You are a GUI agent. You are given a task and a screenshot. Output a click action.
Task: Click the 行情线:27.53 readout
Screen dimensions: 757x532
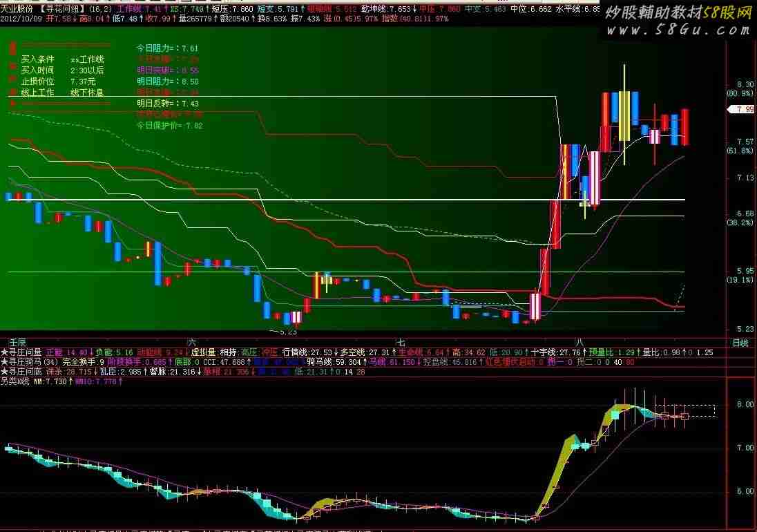coord(307,352)
